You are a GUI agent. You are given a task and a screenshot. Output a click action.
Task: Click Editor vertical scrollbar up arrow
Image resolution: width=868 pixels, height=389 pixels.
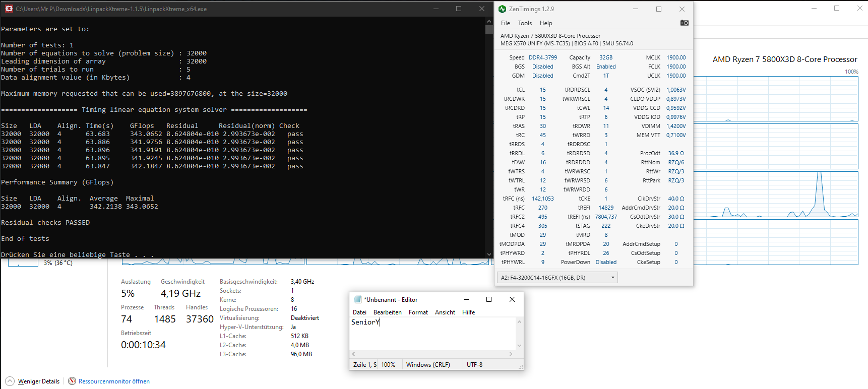(519, 322)
